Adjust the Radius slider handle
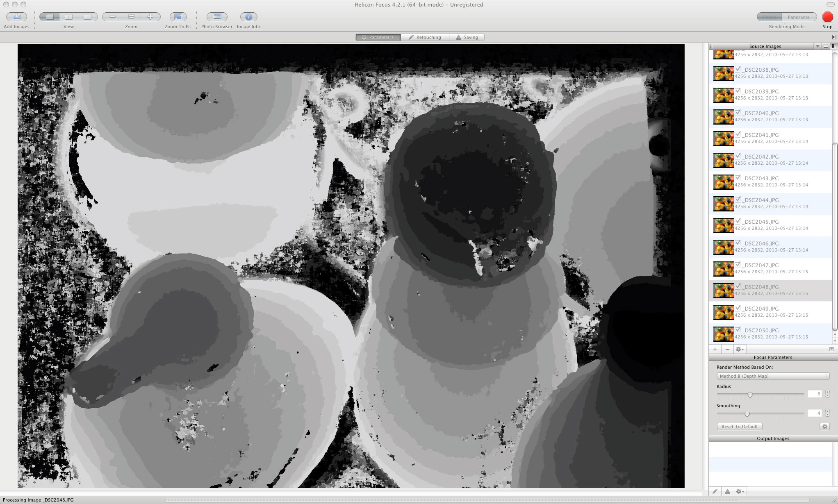This screenshot has width=838, height=504. pos(750,395)
